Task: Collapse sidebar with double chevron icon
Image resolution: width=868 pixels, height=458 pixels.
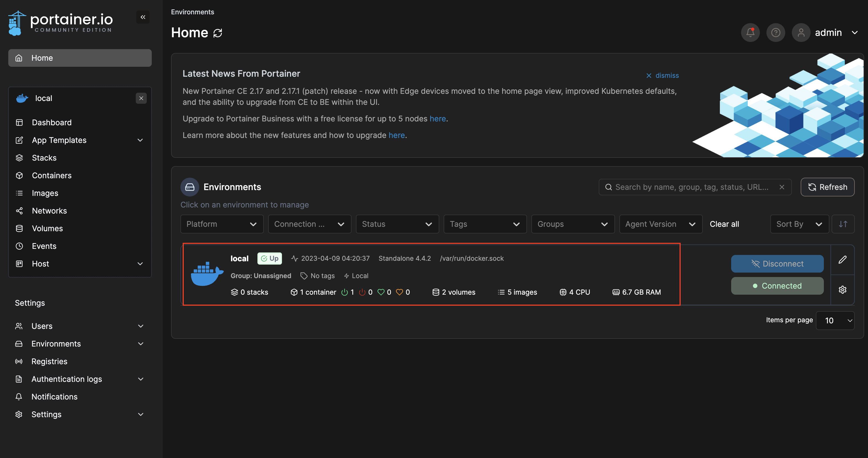Action: click(143, 17)
